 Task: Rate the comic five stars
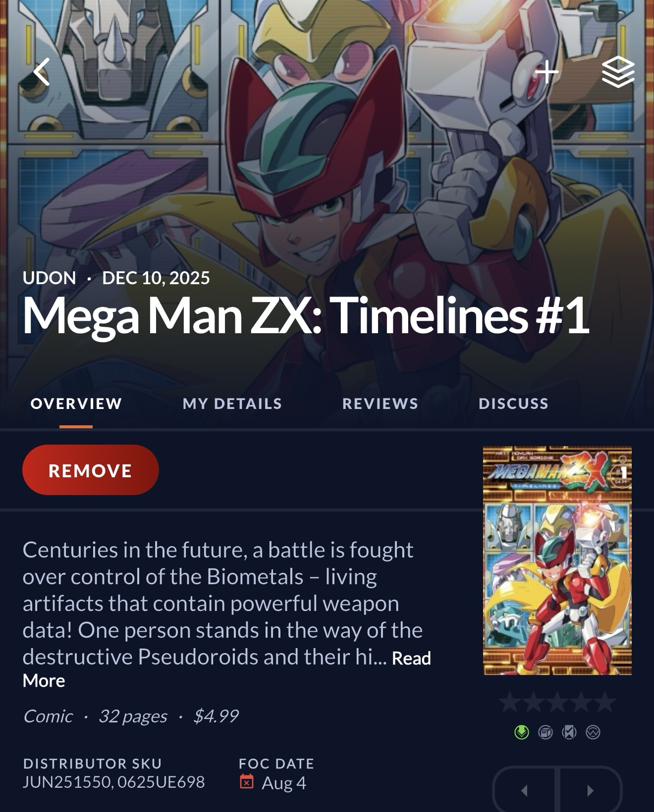604,702
